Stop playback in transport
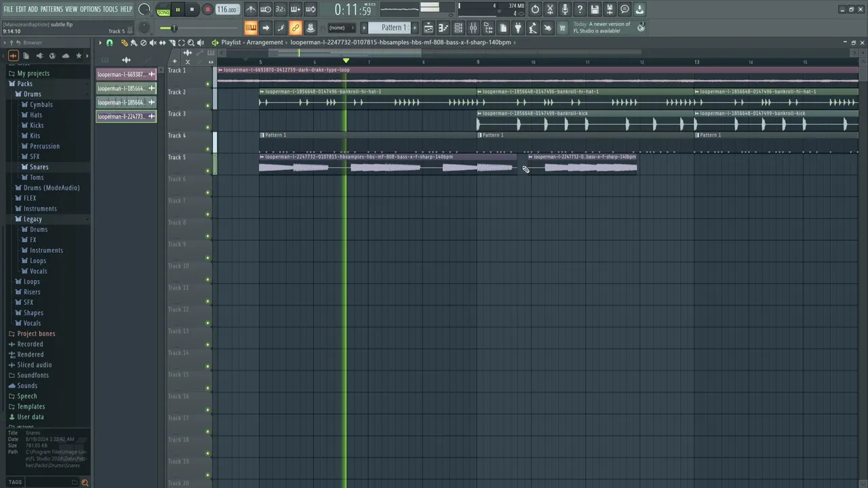Screen dimensions: 868x488 192,9
